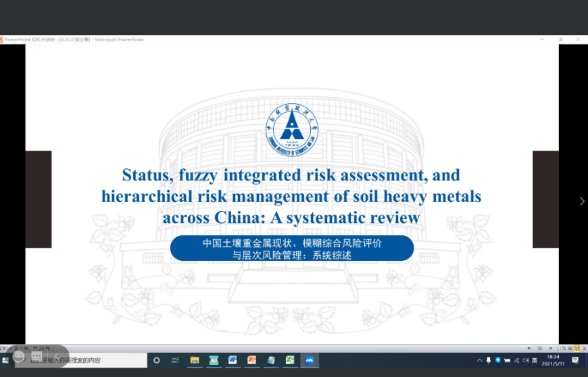
Task: Switch to Normal view in status bar
Action: [x=563, y=349]
